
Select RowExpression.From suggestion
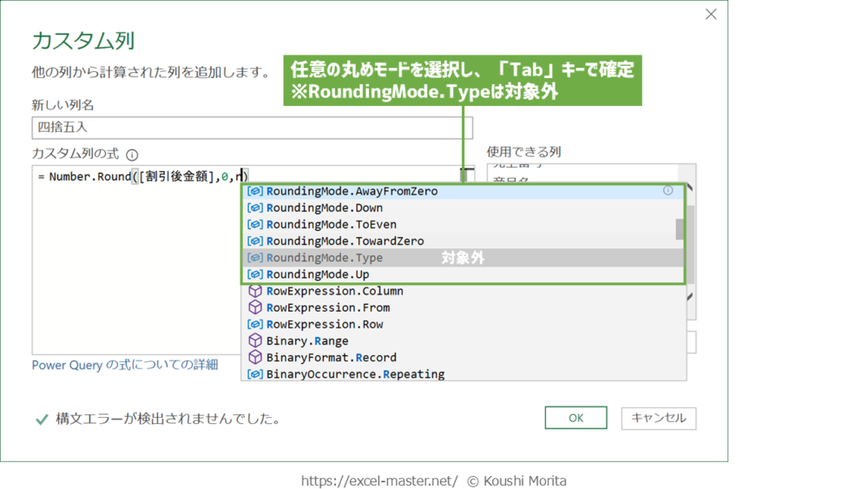point(328,307)
